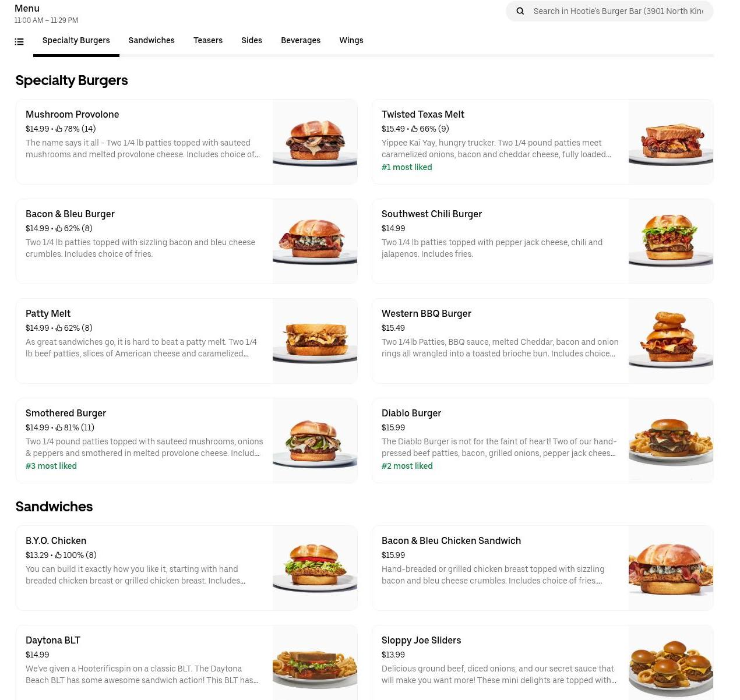Select the Teasers menu tab
Screen dimensions: 740x700
click(x=208, y=40)
